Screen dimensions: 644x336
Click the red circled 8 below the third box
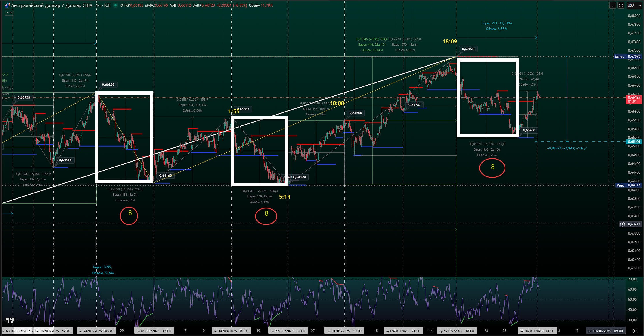492,167
